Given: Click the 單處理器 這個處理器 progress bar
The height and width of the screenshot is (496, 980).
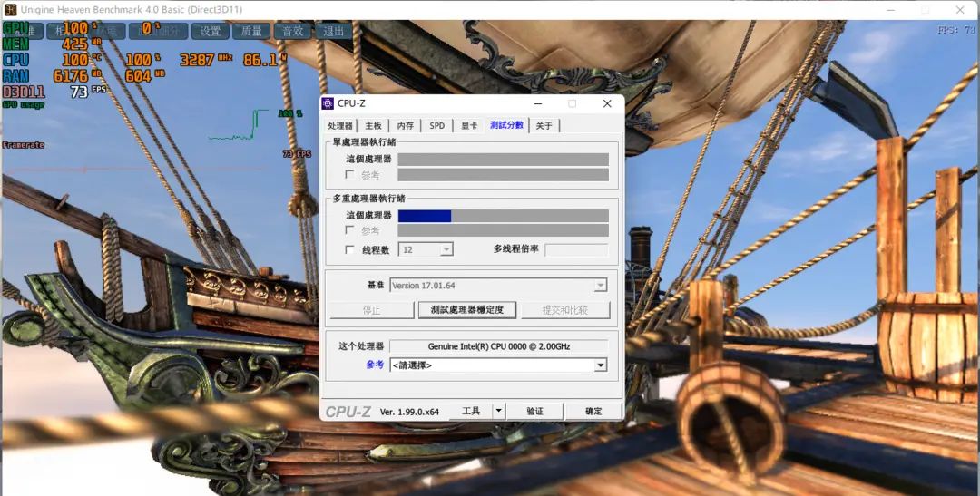Looking at the screenshot, I should pyautogui.click(x=503, y=160).
